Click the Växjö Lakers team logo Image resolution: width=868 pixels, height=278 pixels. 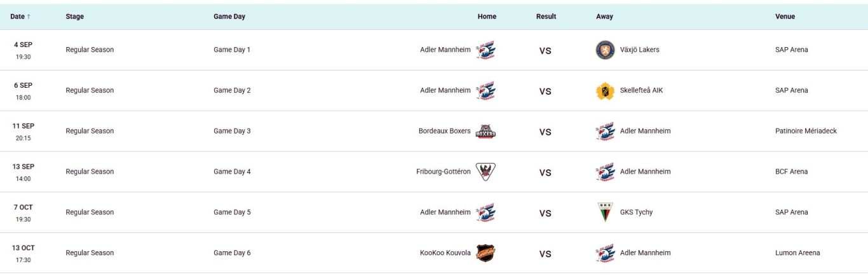tap(605, 50)
